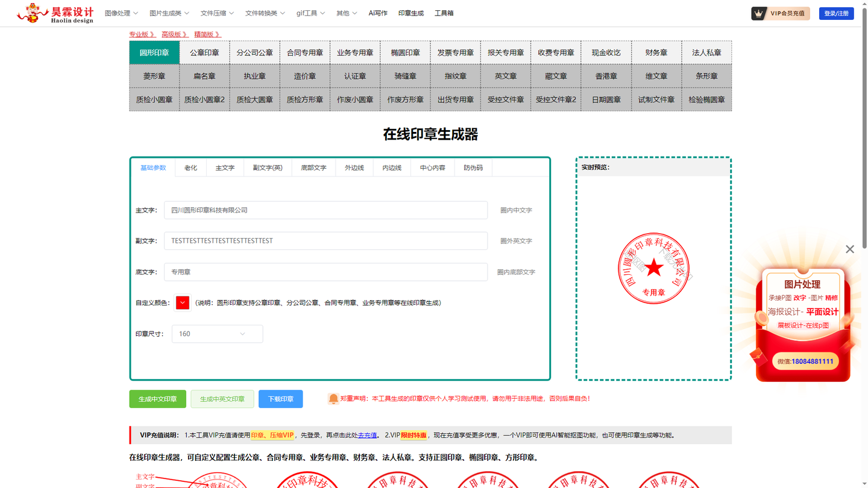
Task: Focus the 主文字 input field
Action: pos(325,210)
